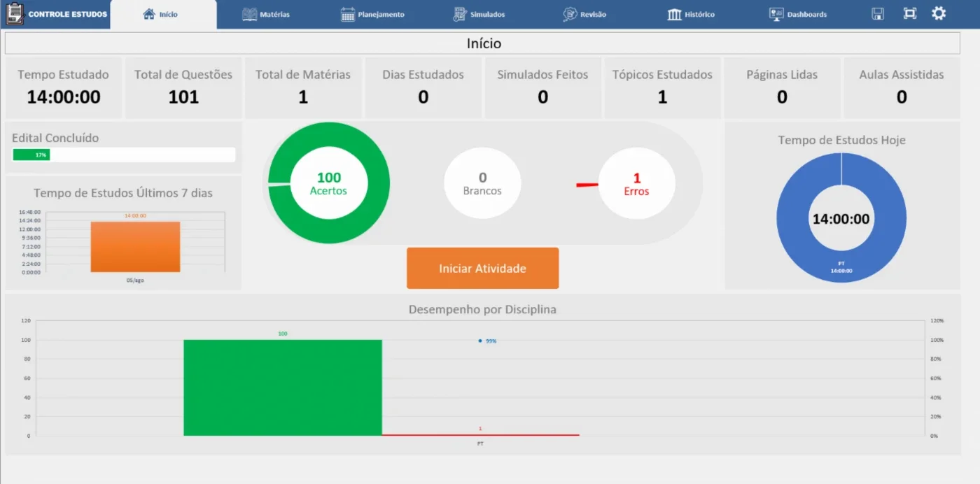Screen dimensions: 980x484
Task: Click the monitor chart icon for Dashboards
Action: pyautogui.click(x=776, y=14)
